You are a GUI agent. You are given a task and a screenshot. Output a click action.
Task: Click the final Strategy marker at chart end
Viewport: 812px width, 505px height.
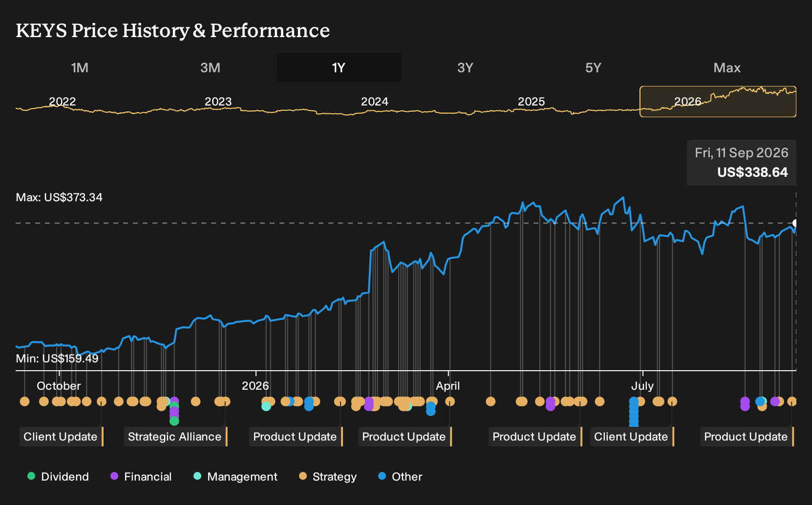point(792,401)
